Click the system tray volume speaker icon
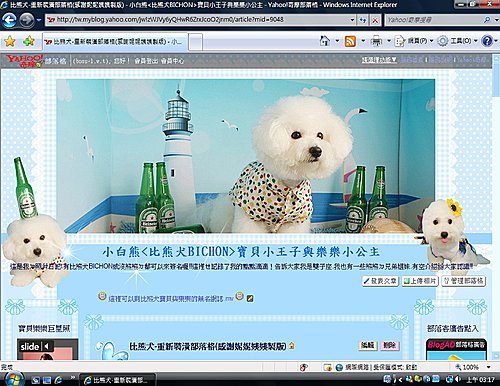The image size is (500, 386). [458, 379]
